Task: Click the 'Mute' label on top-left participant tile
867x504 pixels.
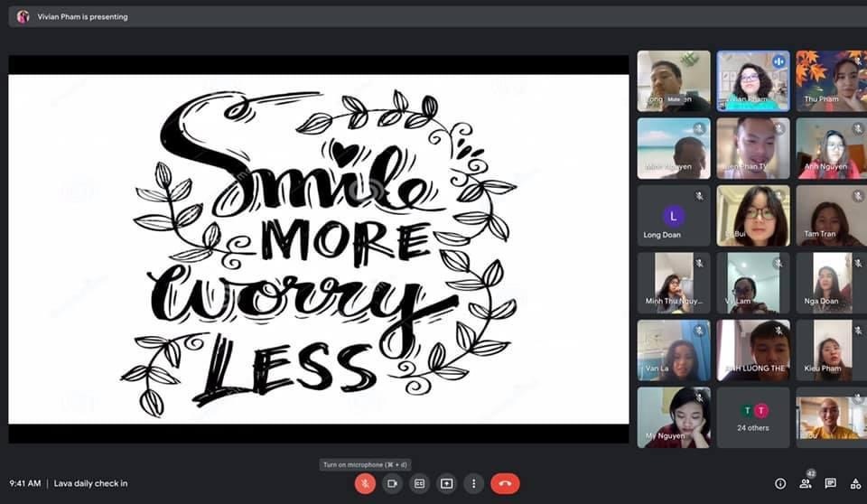Action: click(x=674, y=98)
